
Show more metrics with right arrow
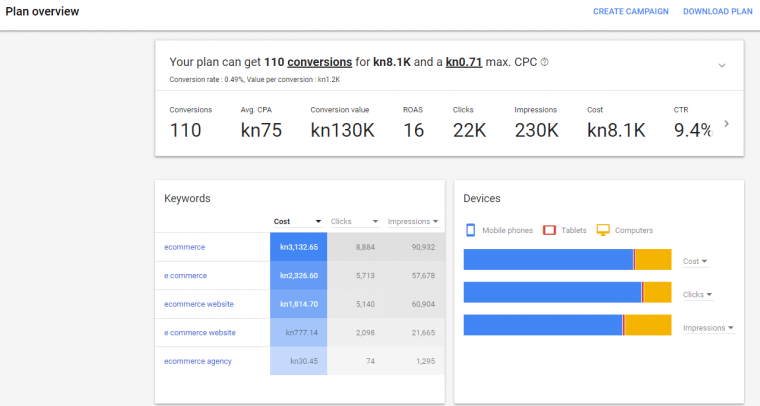pyautogui.click(x=726, y=124)
